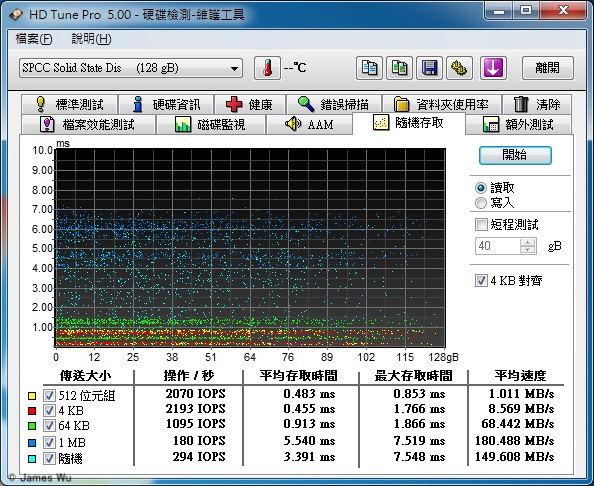This screenshot has height=486, width=594.
Task: Open options with the gears icon
Action: click(x=459, y=68)
